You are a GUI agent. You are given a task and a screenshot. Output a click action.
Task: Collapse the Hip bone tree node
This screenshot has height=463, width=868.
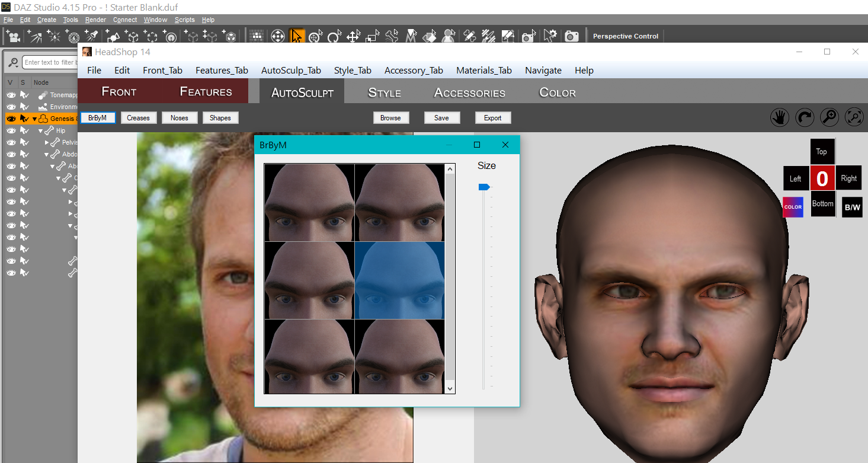pyautogui.click(x=41, y=131)
